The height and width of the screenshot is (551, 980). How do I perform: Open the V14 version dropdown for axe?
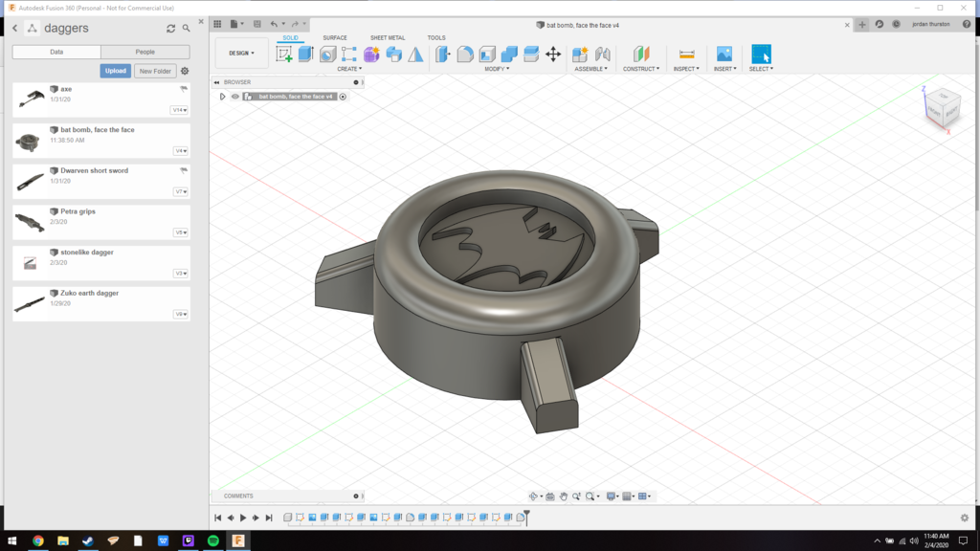[x=179, y=109]
